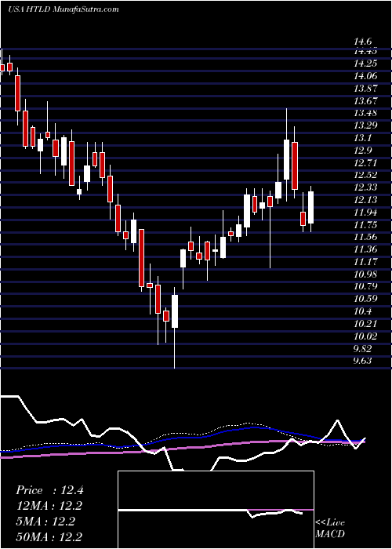Click the 50MA : 12.2 readout
Image resolution: width=392 pixels, height=549 pixels.
point(49,536)
